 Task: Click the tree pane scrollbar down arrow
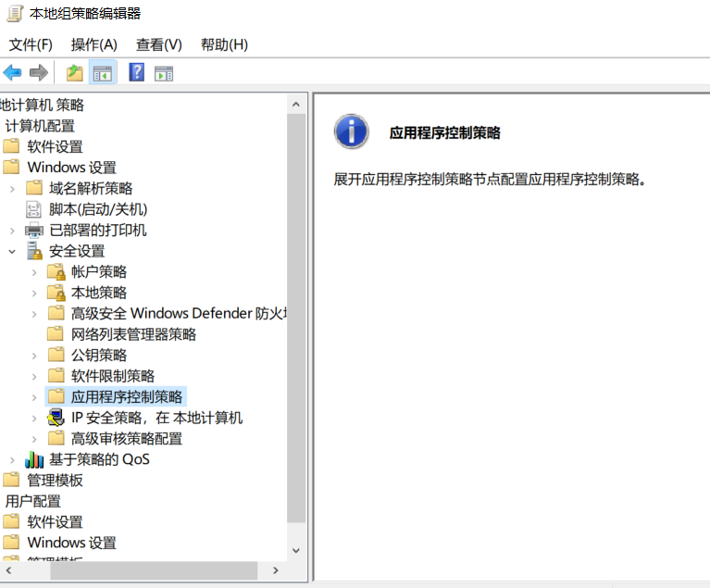point(296,549)
